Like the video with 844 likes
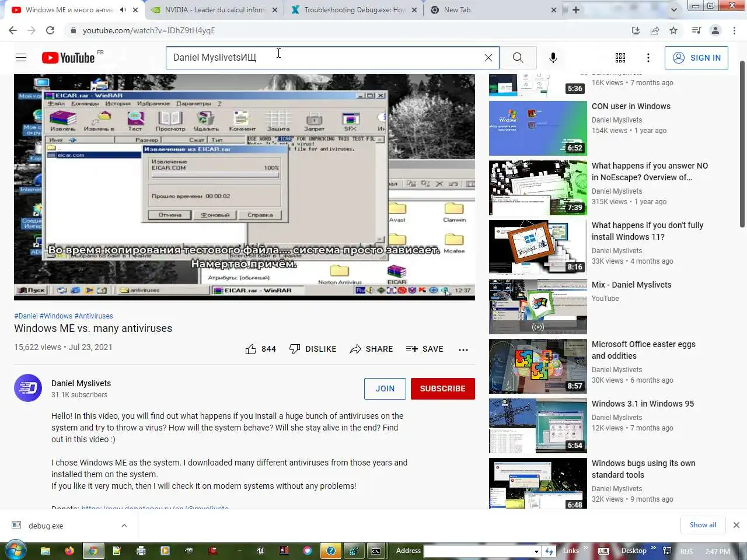 260,349
